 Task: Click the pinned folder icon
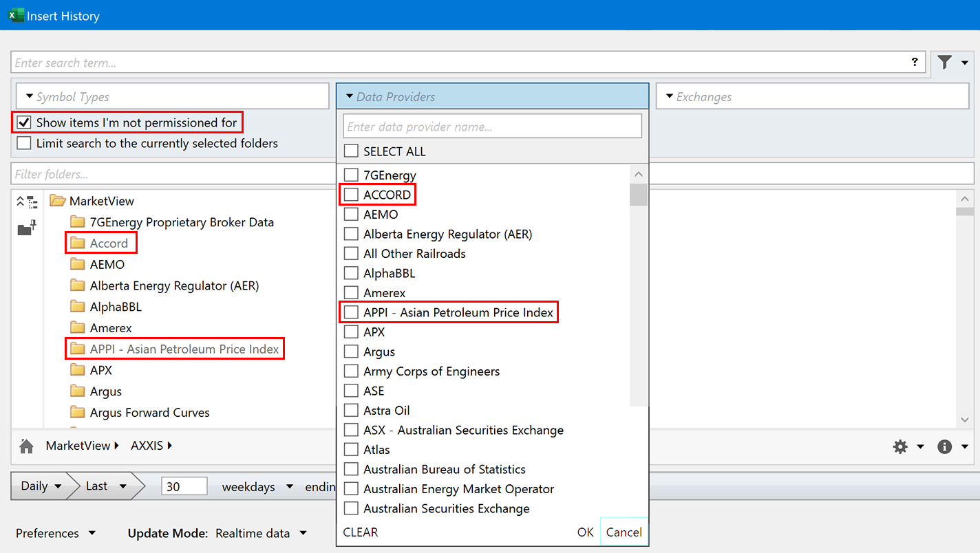[27, 228]
